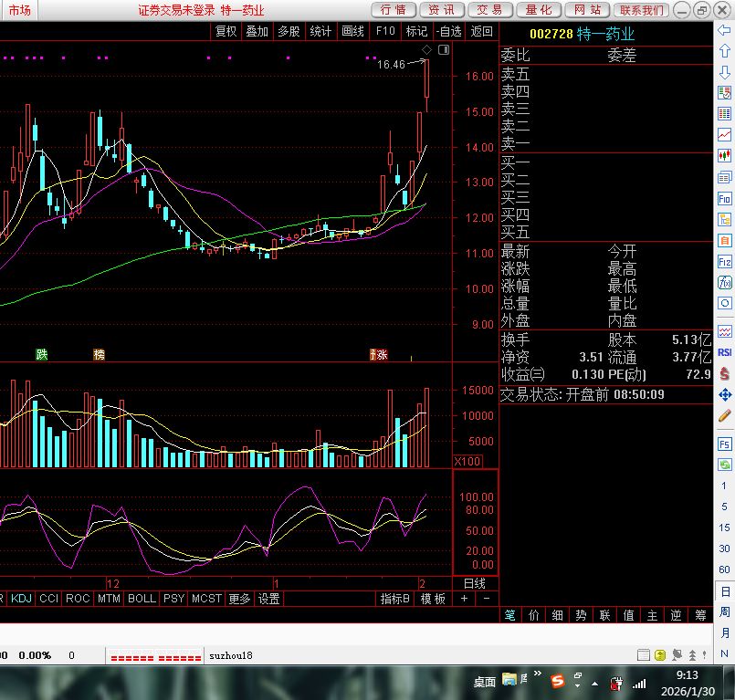
Task: Click the 联系我们 button
Action: tap(642, 10)
